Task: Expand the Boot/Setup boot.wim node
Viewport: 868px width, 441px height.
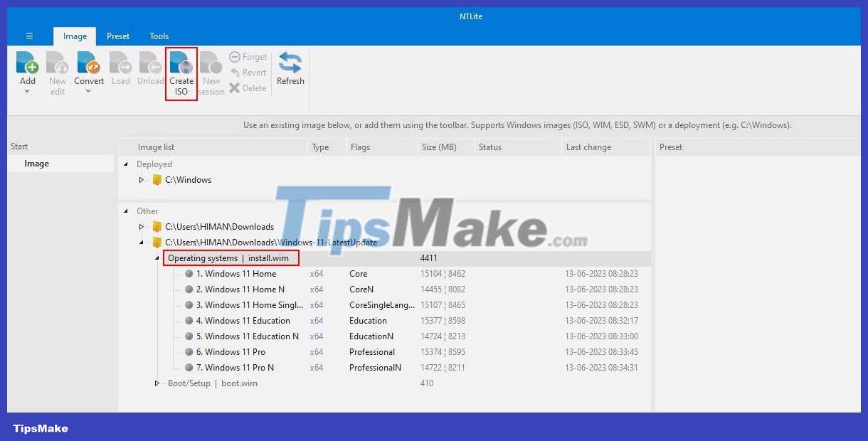Action: [x=156, y=383]
